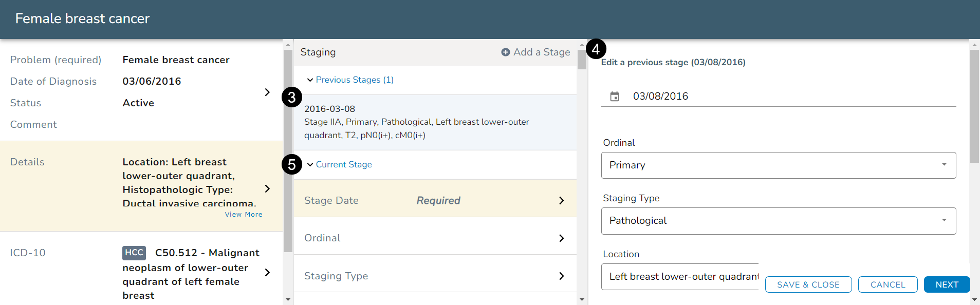Open the Ordinal row in Current Stage

point(434,238)
